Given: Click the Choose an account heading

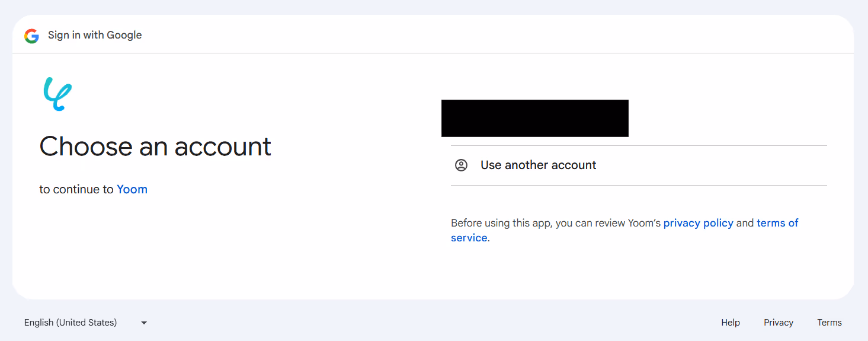Looking at the screenshot, I should pyautogui.click(x=155, y=146).
